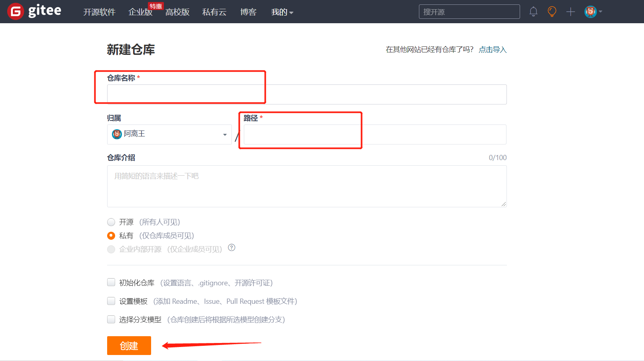Click the 点击导入 link
Screen dimensions: 644x361
pyautogui.click(x=492, y=50)
